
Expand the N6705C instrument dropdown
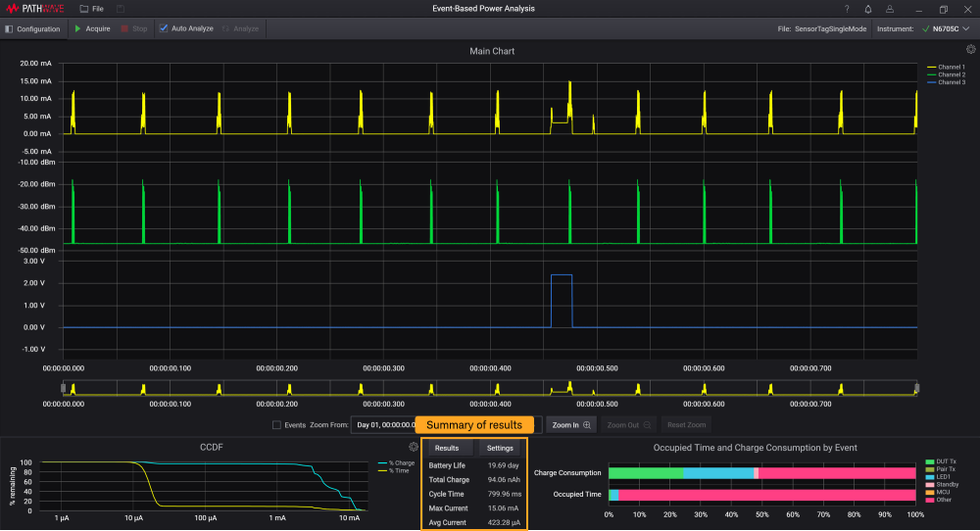(967, 28)
